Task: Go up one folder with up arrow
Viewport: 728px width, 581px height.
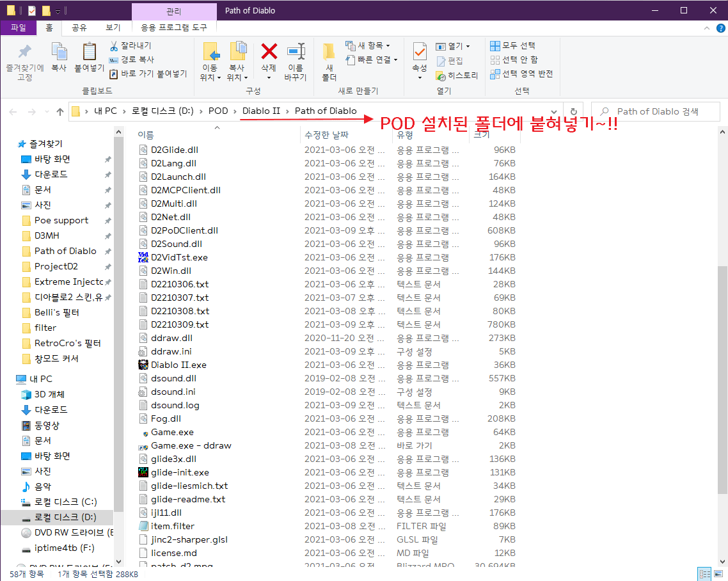Action: (x=60, y=111)
